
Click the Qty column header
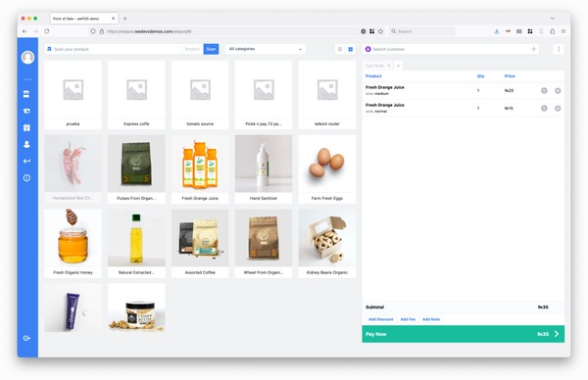480,76
